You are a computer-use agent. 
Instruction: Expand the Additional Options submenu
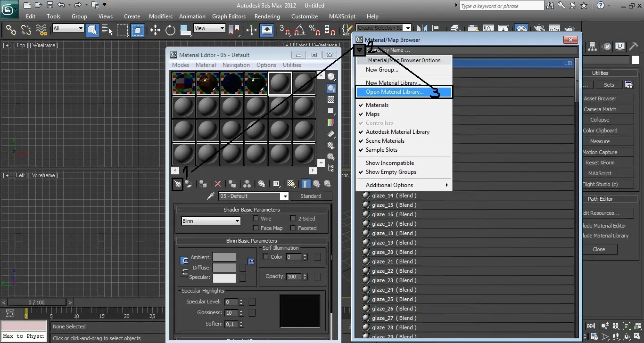(x=404, y=185)
